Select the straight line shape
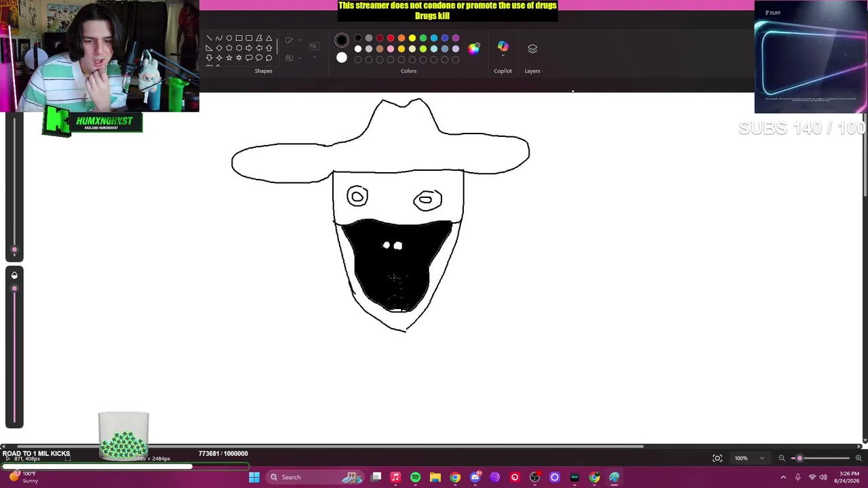This screenshot has width=868, height=488. point(209,38)
